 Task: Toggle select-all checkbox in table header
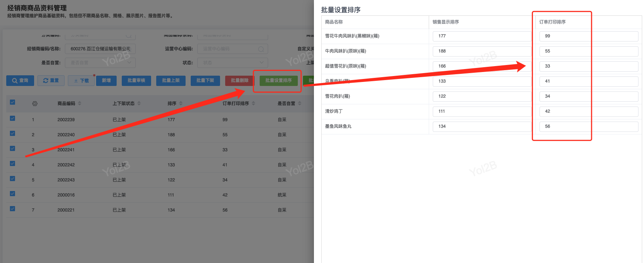(x=12, y=102)
